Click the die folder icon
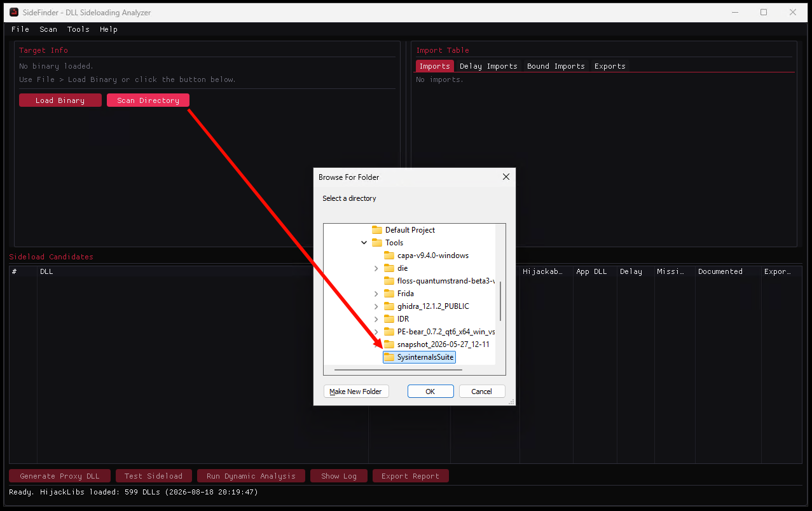 (389, 268)
